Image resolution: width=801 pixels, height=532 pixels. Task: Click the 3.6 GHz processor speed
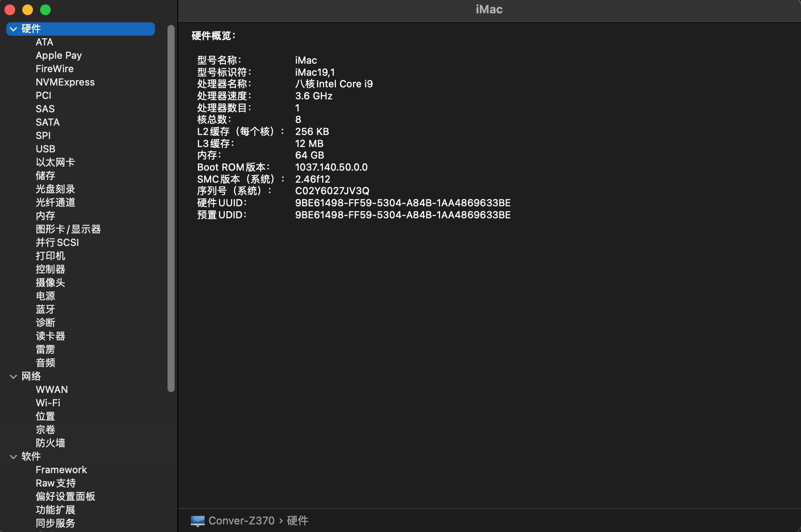(314, 96)
